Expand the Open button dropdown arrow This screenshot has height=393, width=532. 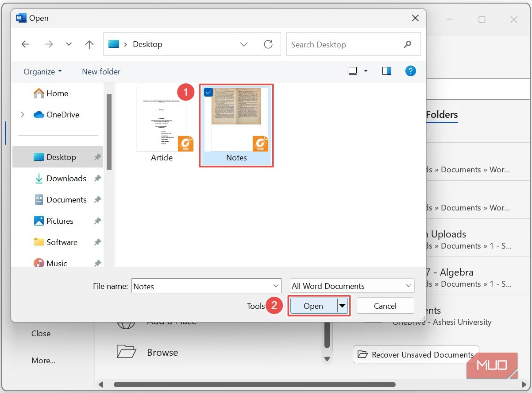[343, 306]
